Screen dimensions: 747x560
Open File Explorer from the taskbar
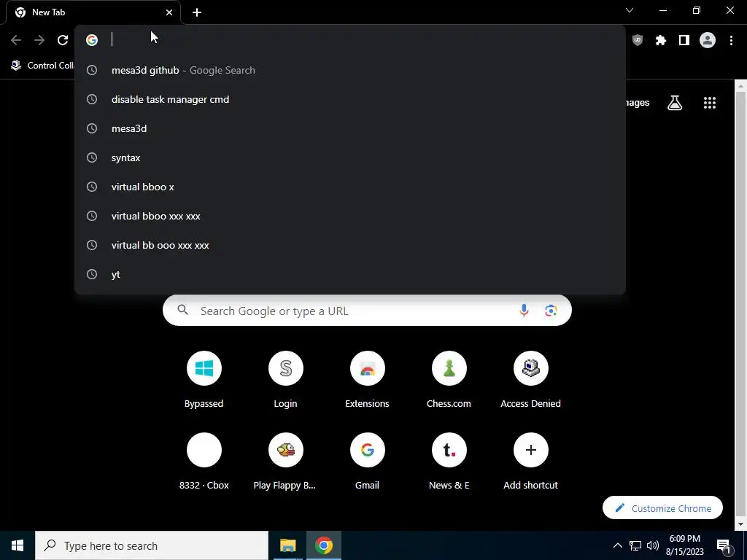[287, 545]
